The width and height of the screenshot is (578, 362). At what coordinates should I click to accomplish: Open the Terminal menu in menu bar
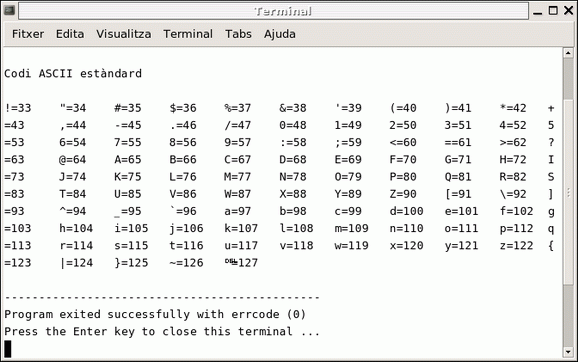pos(188,34)
